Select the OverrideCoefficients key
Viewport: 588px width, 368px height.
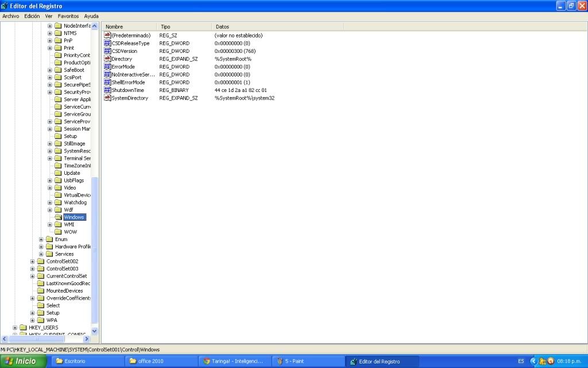(x=68, y=298)
